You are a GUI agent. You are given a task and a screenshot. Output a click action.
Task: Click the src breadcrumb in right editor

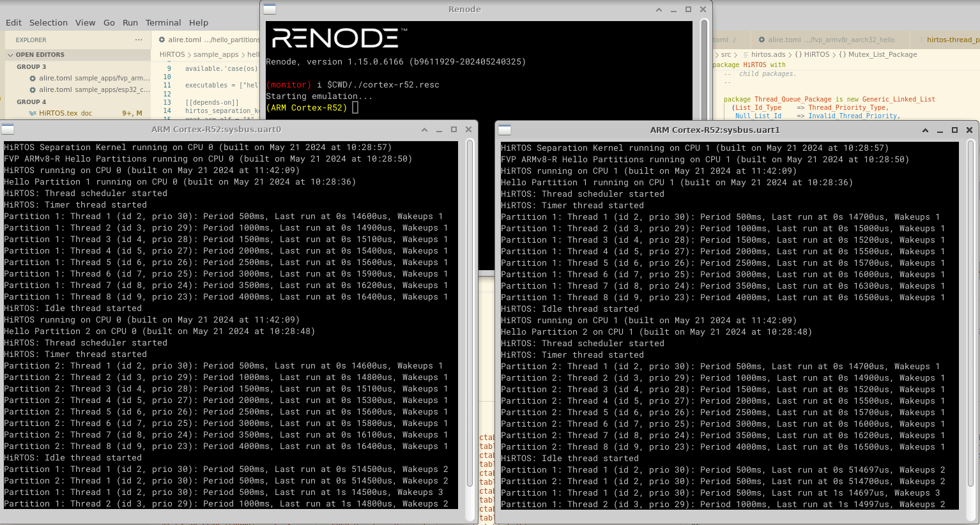tap(726, 55)
